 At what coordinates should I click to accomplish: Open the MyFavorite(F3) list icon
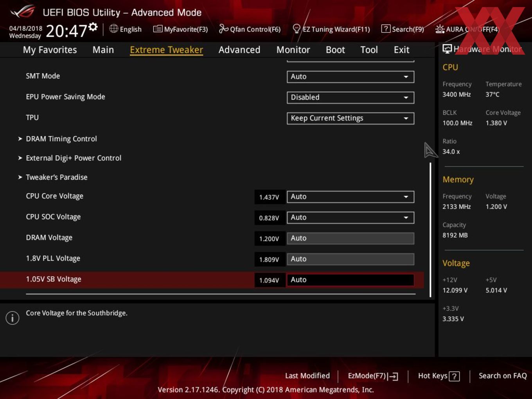158,29
